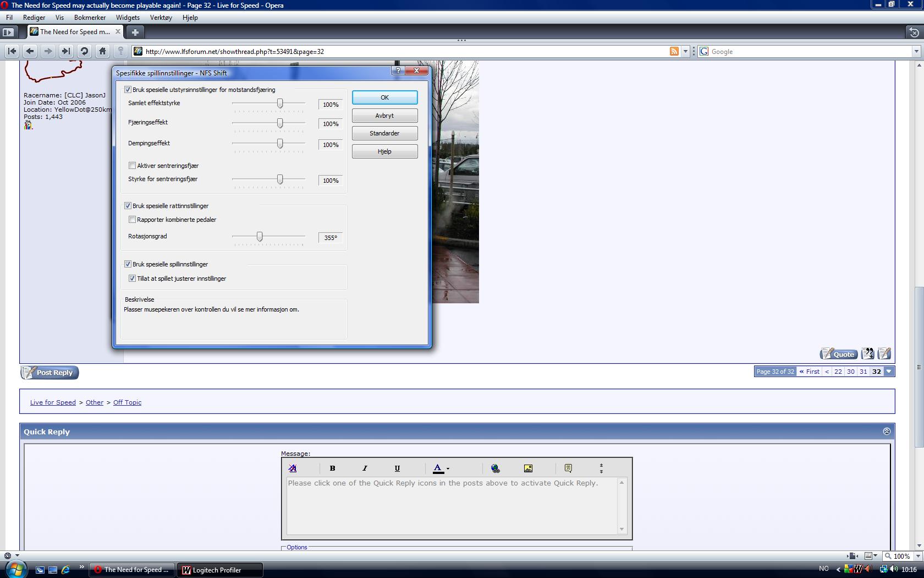Open the zoom level dropdown
Viewport: 924px width, 578px height.
[x=917, y=556]
